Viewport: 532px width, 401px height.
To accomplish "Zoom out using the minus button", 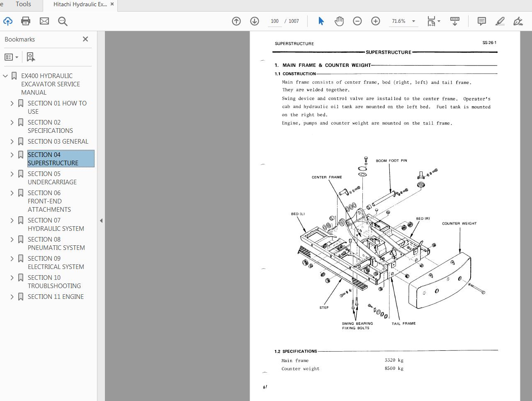I will point(357,21).
